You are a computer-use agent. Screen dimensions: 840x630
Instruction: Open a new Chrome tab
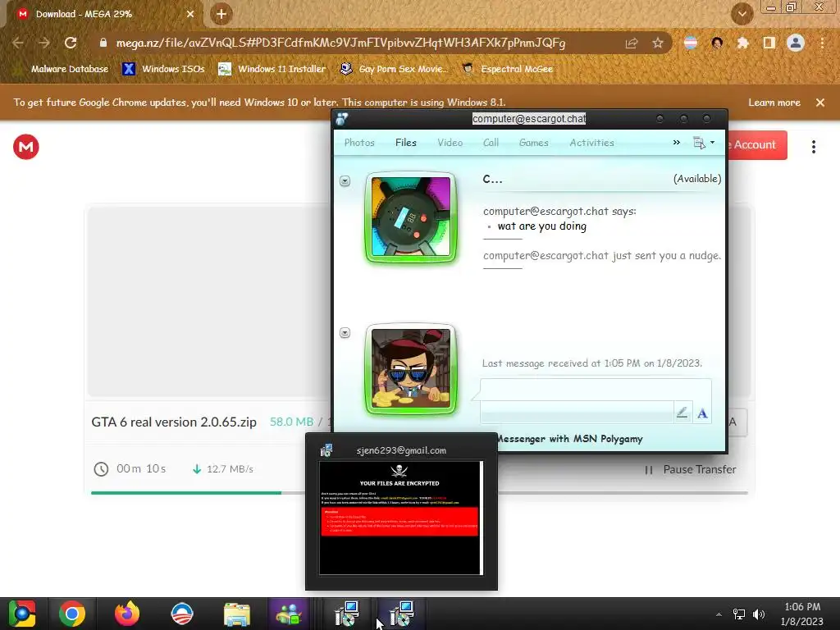coord(221,14)
